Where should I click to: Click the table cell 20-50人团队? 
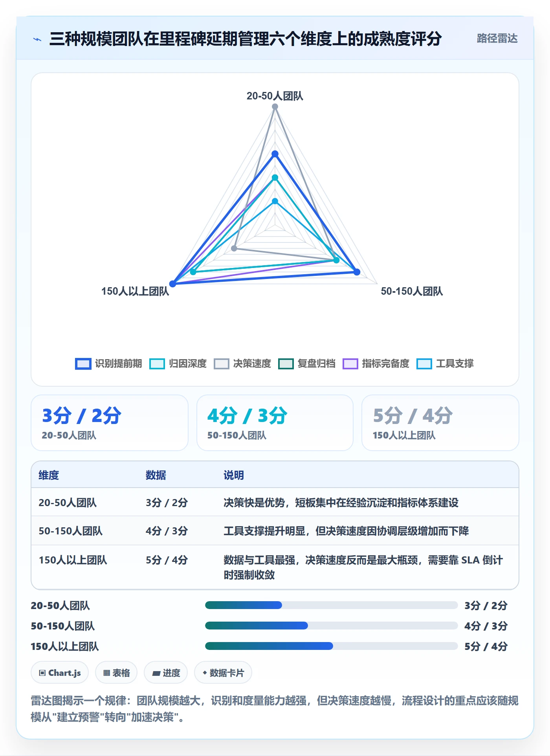(68, 503)
